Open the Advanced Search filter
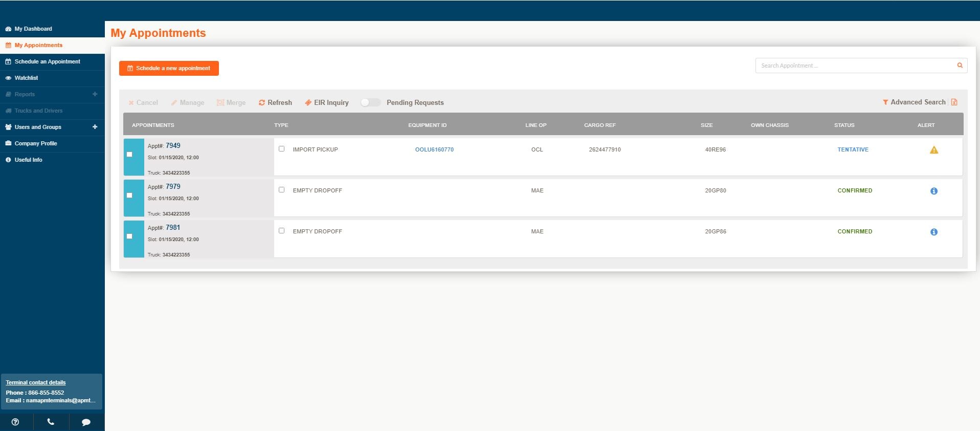This screenshot has width=980, height=431. point(914,102)
